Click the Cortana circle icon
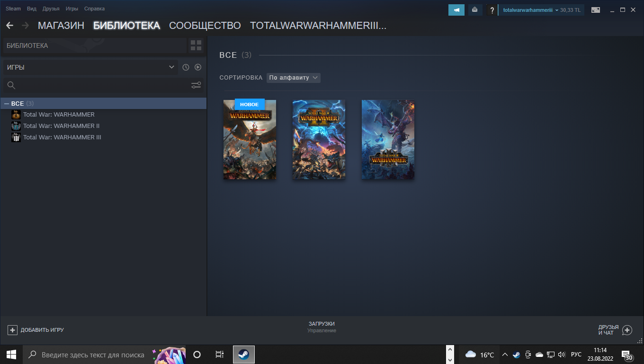644x364 pixels. (197, 355)
